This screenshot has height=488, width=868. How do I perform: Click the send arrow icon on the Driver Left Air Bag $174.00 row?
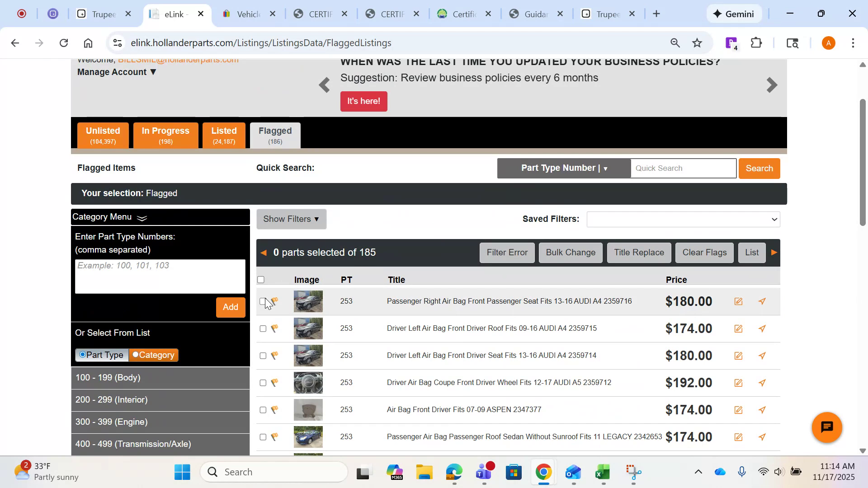coord(762,328)
